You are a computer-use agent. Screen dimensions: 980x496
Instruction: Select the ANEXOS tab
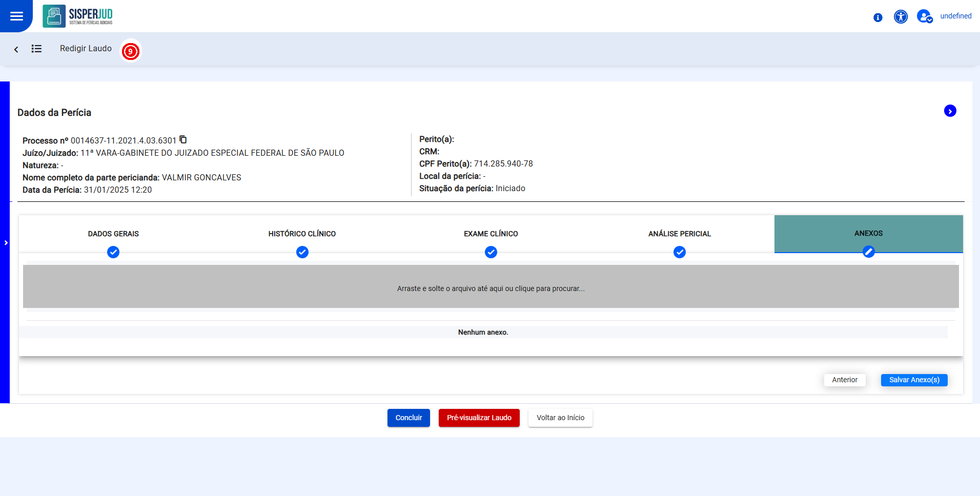(x=868, y=233)
